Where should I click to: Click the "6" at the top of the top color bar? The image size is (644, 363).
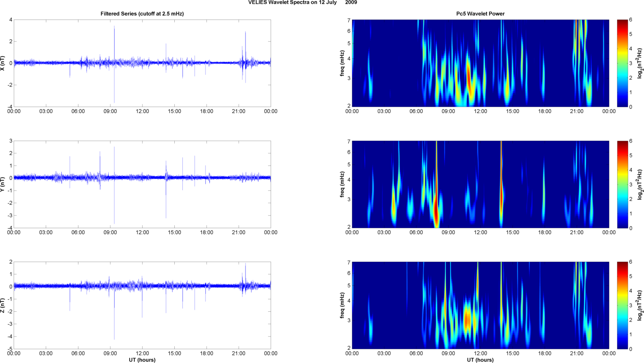(631, 20)
